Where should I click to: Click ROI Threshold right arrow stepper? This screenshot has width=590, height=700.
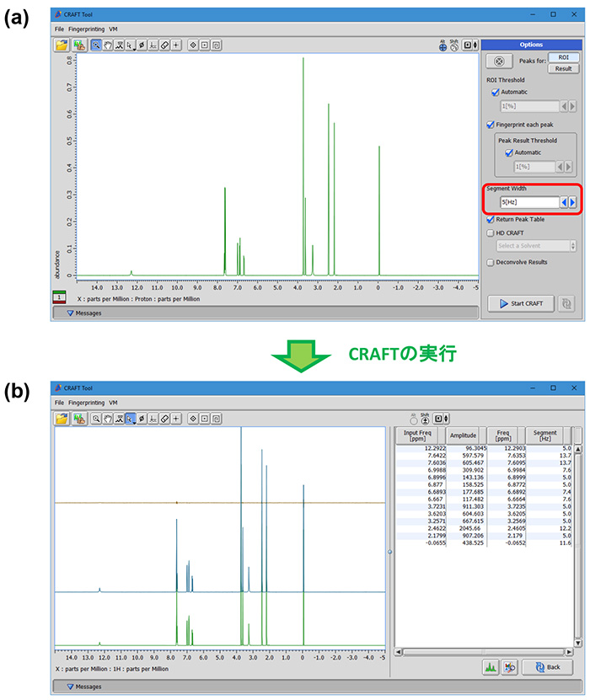coord(572,106)
